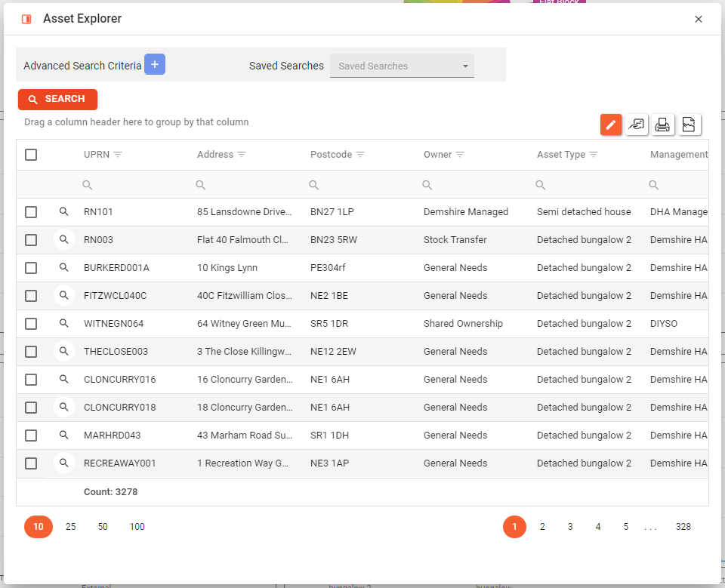Go to page 2 of results
The height and width of the screenshot is (588, 725).
coord(542,527)
